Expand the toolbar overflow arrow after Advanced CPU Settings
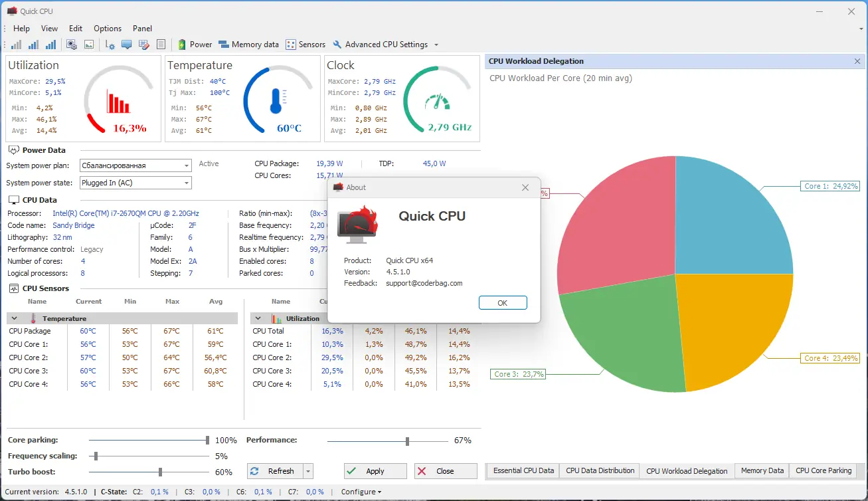The image size is (868, 501). (x=436, y=45)
